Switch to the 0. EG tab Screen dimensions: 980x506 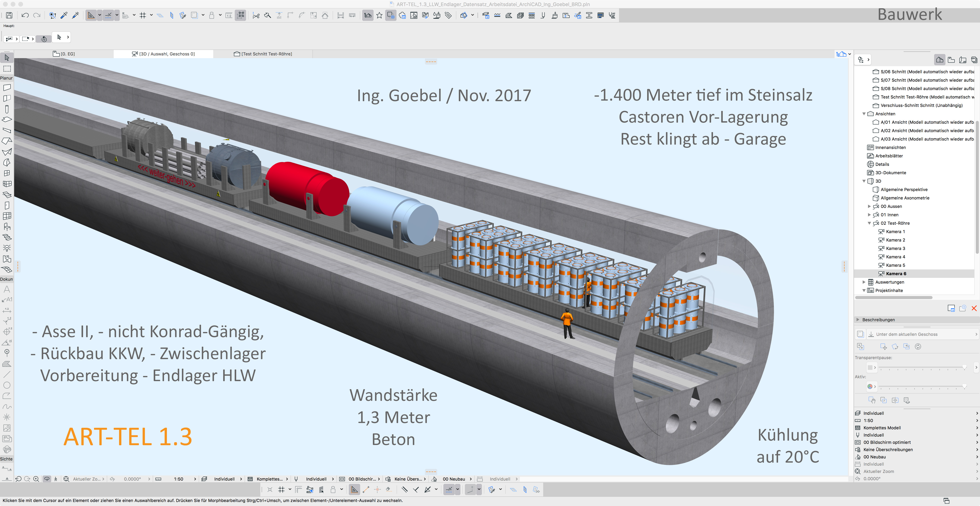pyautogui.click(x=67, y=54)
